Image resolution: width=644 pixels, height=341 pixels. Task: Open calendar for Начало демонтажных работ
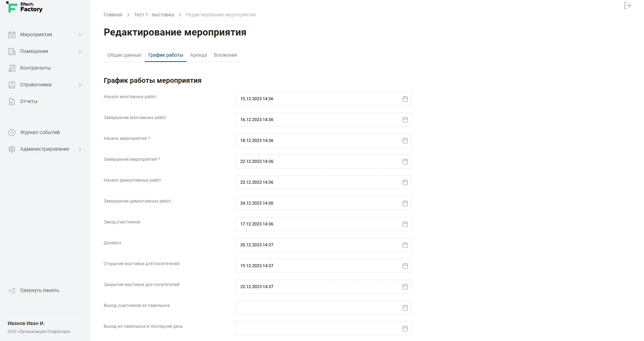405,182
